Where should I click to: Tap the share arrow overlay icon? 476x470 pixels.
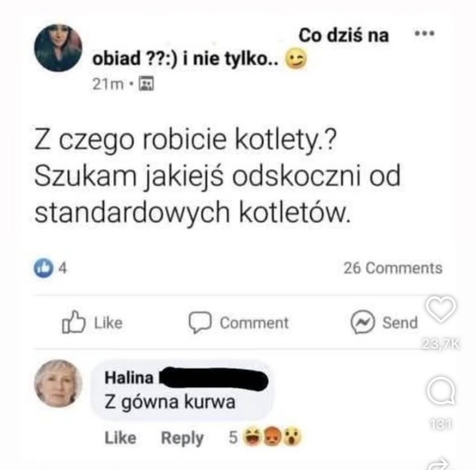(x=437, y=464)
